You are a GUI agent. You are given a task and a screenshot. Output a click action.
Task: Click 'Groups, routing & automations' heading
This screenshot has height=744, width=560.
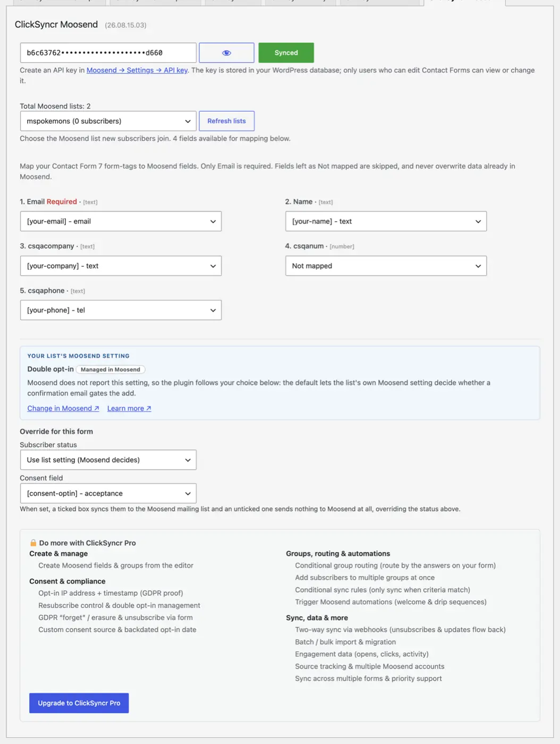[338, 554]
